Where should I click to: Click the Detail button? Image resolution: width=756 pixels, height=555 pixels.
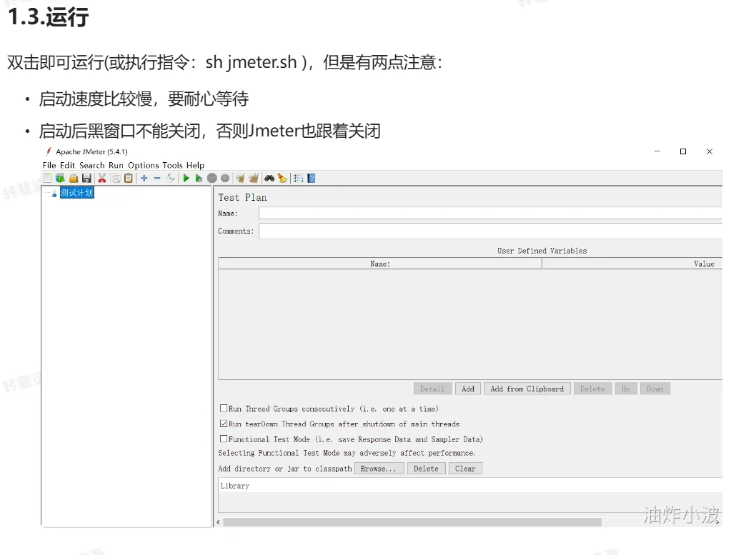coord(432,389)
